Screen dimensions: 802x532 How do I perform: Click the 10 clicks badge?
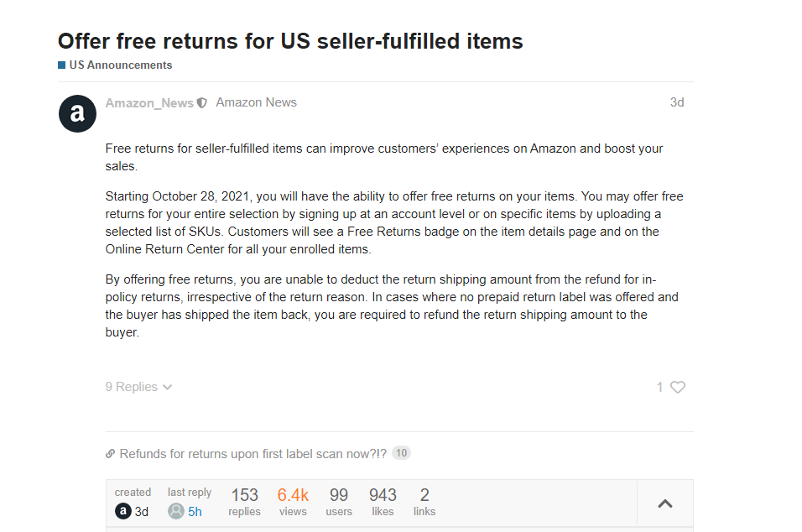pyautogui.click(x=401, y=453)
